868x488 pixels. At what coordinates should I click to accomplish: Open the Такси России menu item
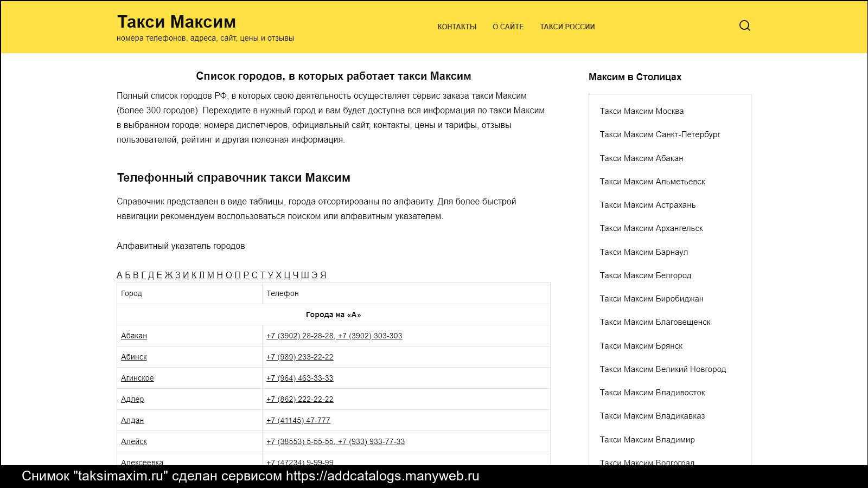point(567,27)
